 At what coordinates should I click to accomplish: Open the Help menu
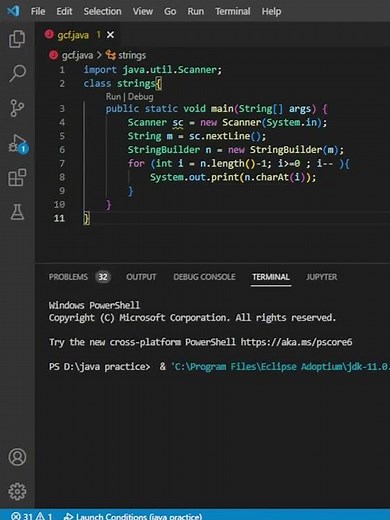pyautogui.click(x=271, y=11)
